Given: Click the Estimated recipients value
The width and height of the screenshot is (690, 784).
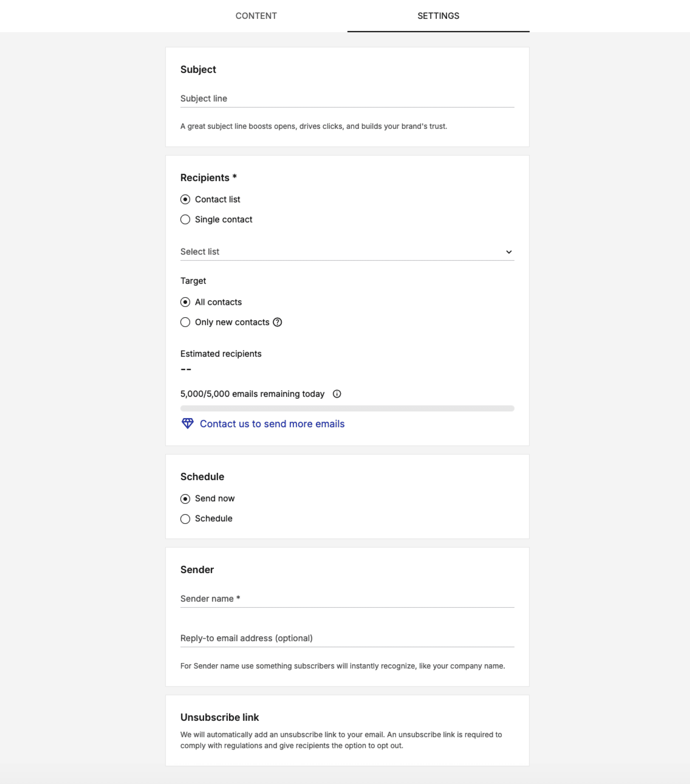Looking at the screenshot, I should (x=186, y=369).
